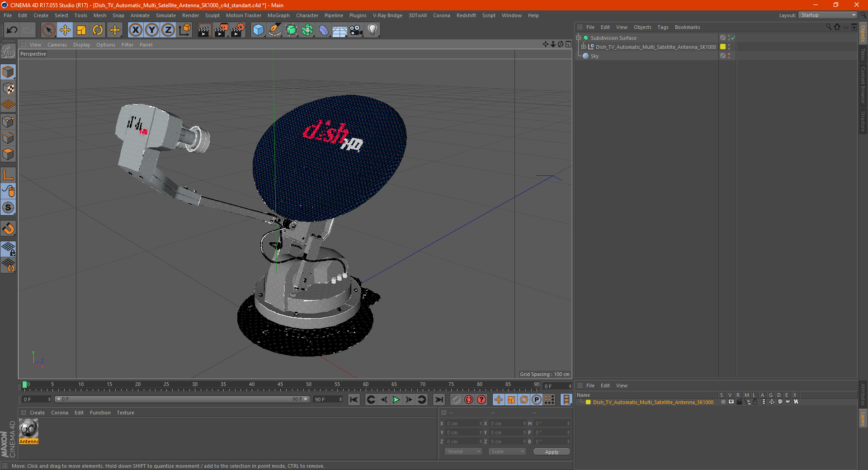
Task: Open the Objects side tab
Action: tap(863, 33)
